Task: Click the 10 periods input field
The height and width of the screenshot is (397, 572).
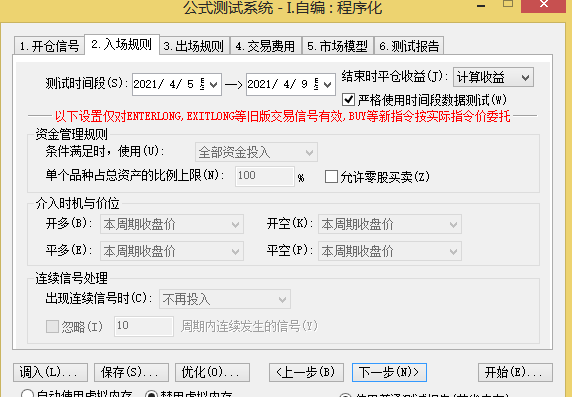Action: 144,326
